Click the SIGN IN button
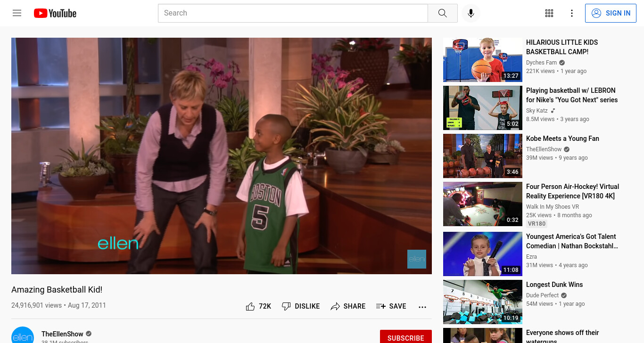Viewport: 644px width, 343px height. coord(611,13)
